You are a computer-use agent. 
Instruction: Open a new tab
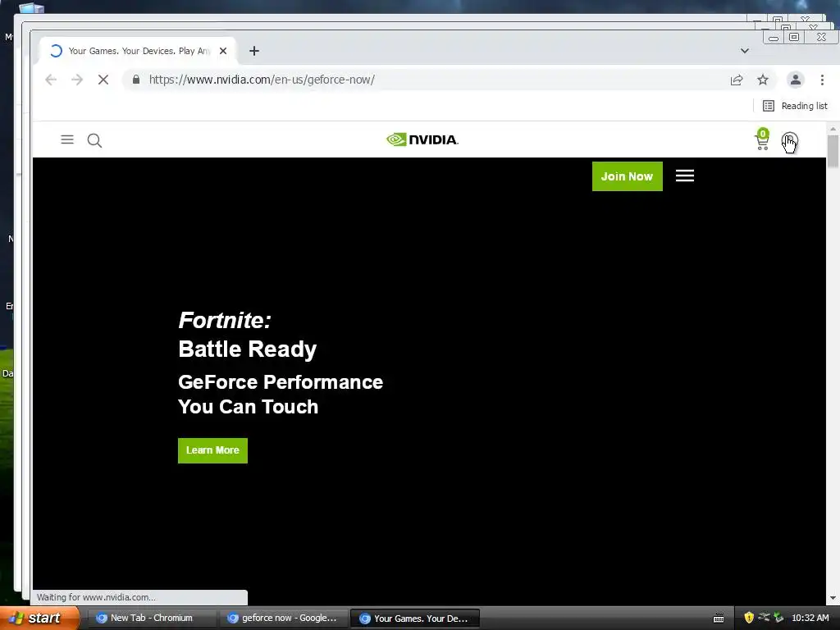(x=254, y=51)
